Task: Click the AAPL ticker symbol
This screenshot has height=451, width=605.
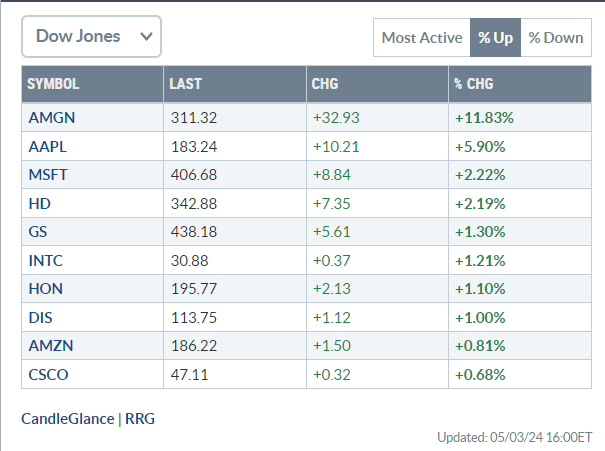Action: [50, 146]
